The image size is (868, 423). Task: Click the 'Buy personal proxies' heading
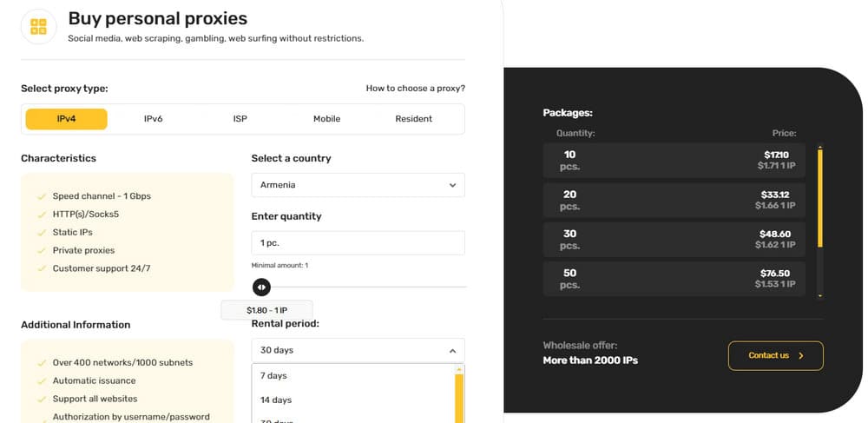click(x=158, y=18)
